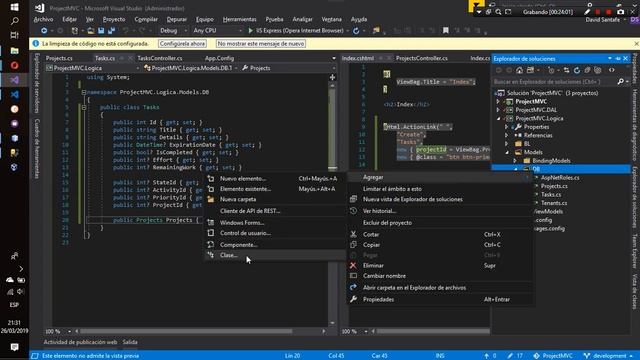
Task: Open the ProjectMVC.Logica project dropdown
Action: [x=93, y=68]
